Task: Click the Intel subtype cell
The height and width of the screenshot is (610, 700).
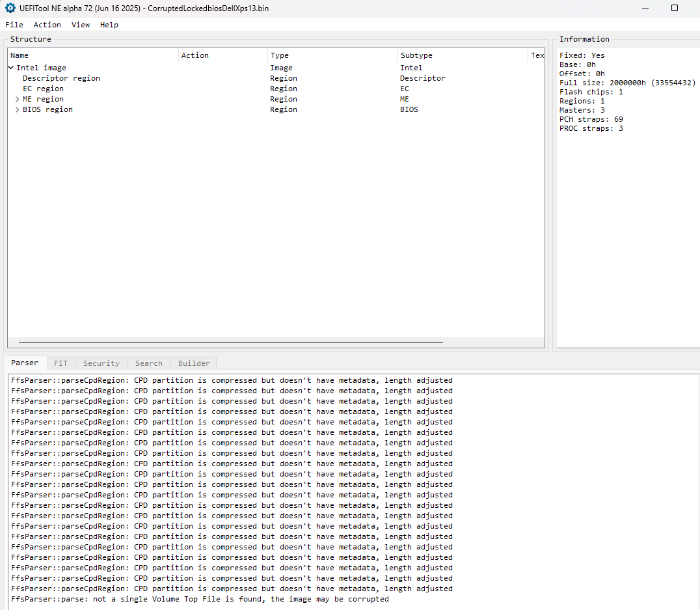Action: pyautogui.click(x=411, y=68)
